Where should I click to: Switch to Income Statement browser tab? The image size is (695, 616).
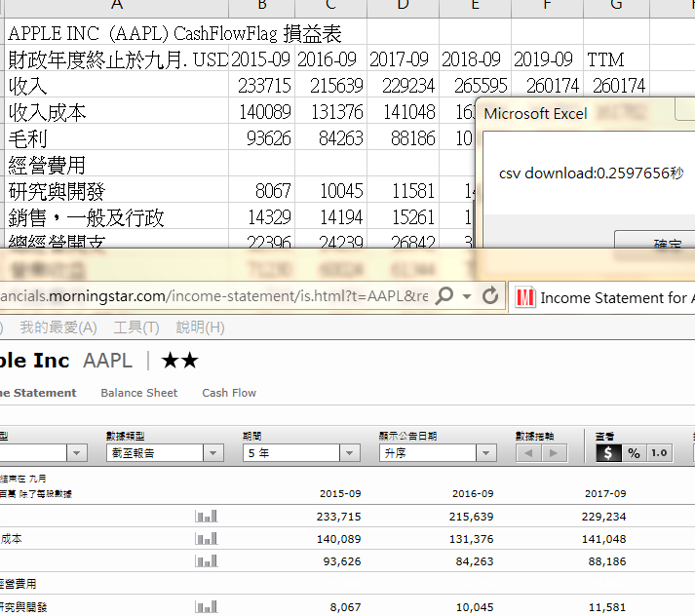tap(602, 297)
